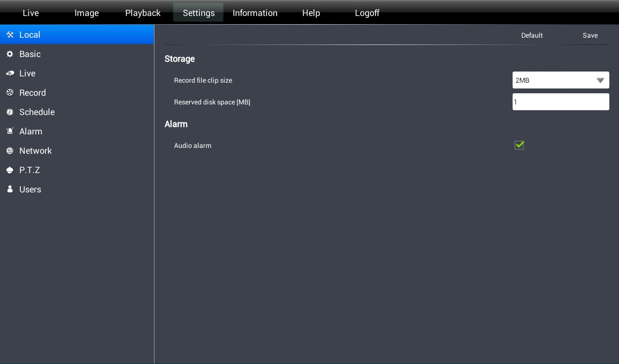Click the Users person icon
The width and height of the screenshot is (619, 364).
pos(10,189)
